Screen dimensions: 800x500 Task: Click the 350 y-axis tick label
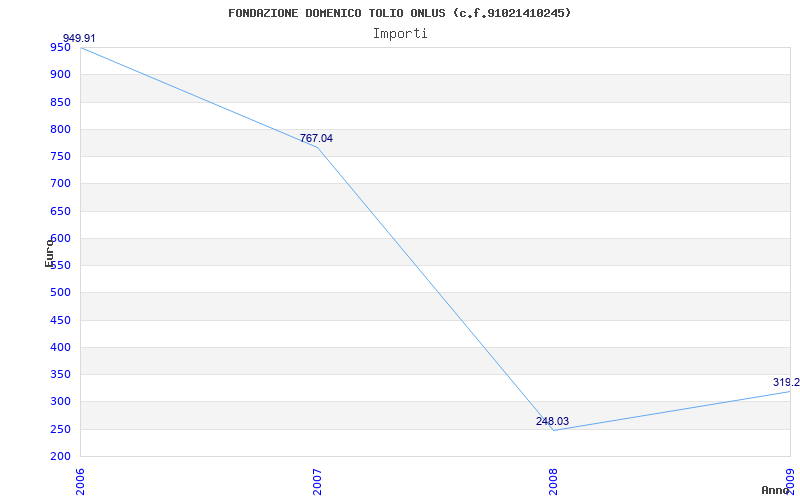tap(60, 374)
